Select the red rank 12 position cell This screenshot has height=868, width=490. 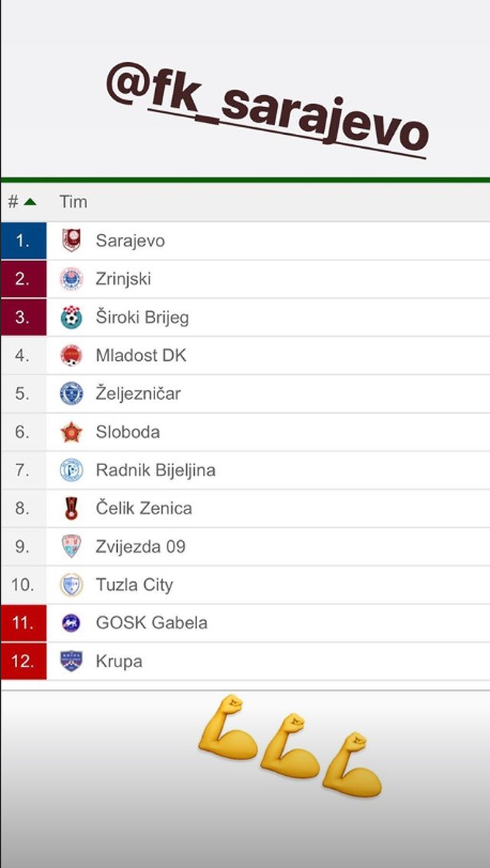pos(23,661)
